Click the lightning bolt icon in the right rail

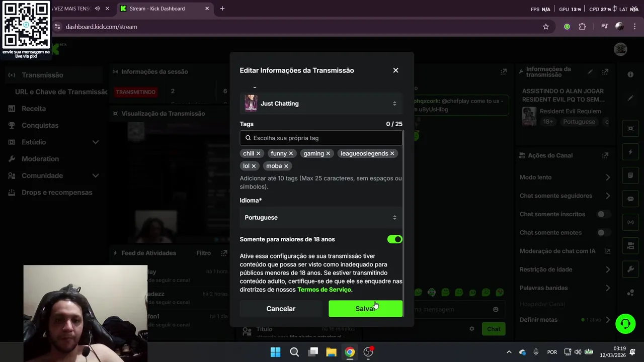coord(630,152)
